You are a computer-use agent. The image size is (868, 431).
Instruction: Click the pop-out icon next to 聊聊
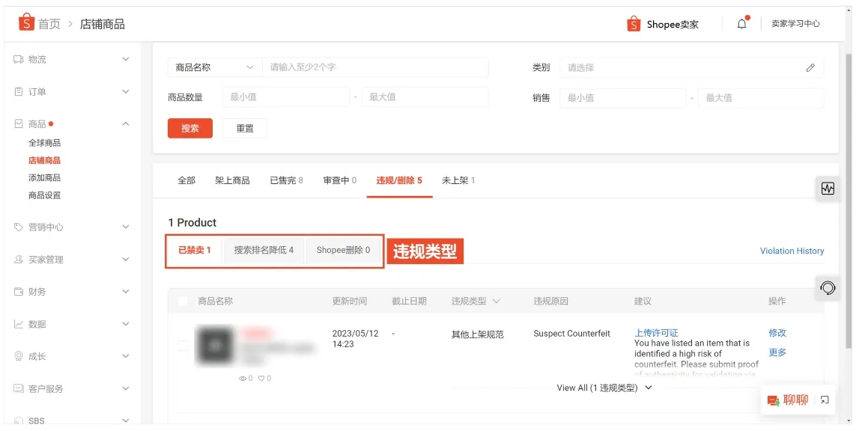[825, 400]
